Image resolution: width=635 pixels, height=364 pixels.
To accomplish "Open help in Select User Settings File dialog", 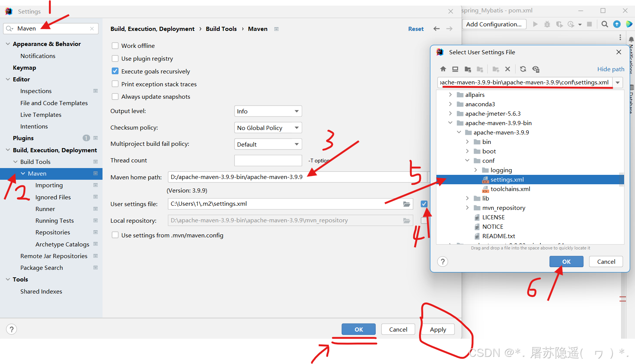I will (443, 262).
